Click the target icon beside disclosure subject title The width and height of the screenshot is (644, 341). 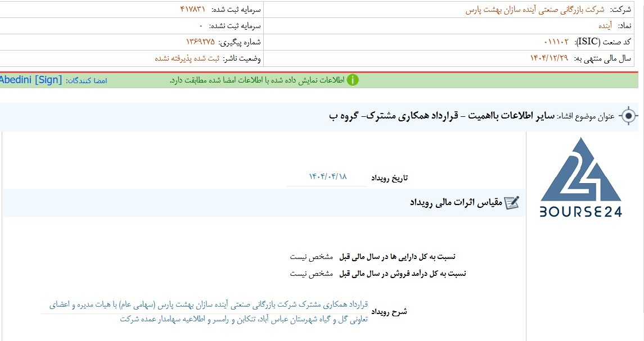628,116
